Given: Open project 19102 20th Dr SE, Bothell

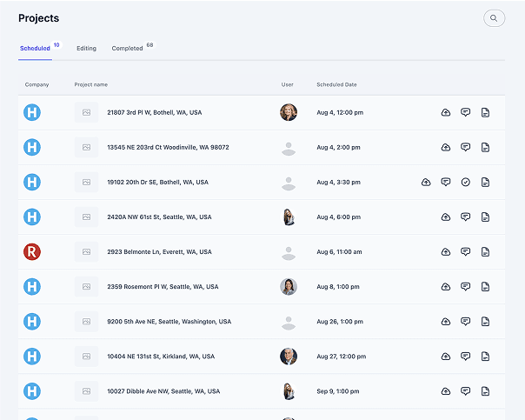Looking at the screenshot, I should 157,183.
